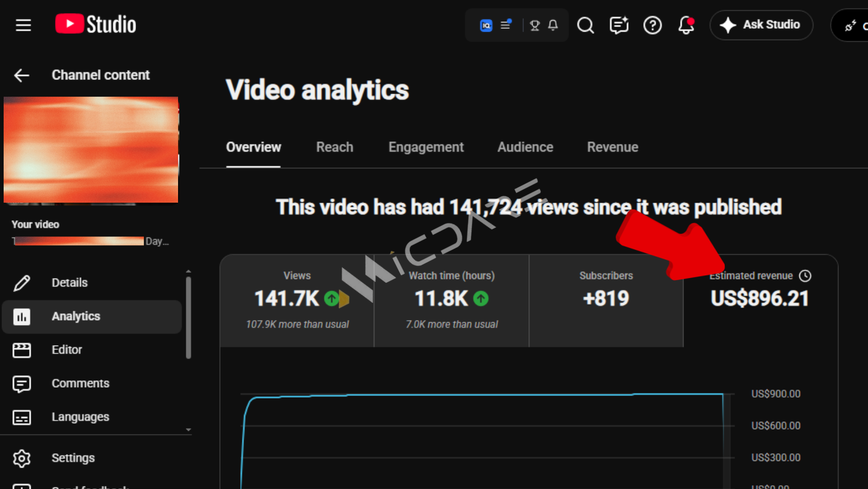Click the clapperboard Editor icon
The image size is (868, 489).
[22, 350]
